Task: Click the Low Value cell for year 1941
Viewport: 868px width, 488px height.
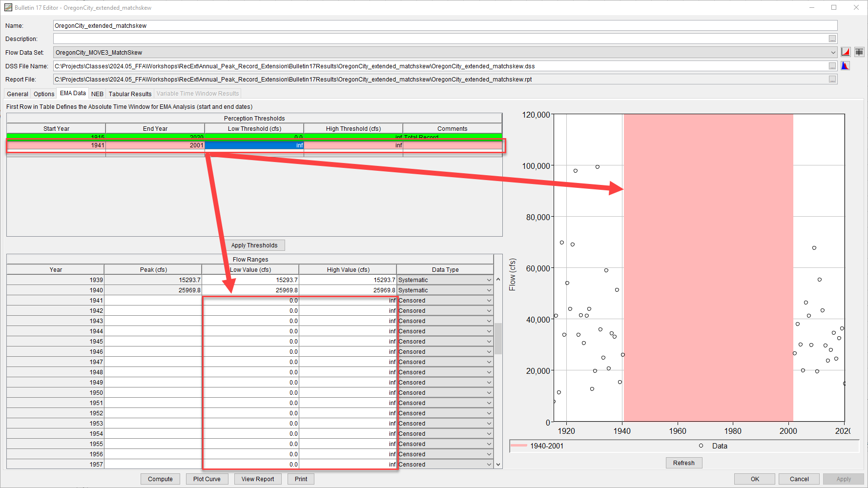Action: pos(250,301)
